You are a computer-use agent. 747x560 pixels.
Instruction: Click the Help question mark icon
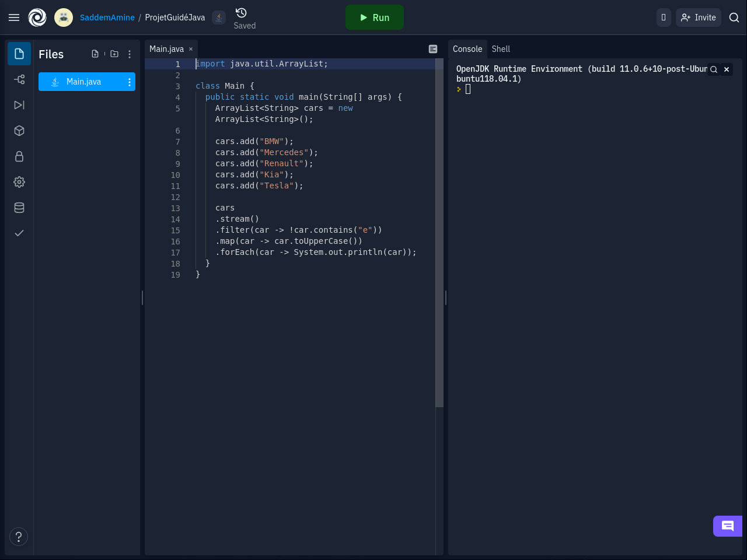tap(19, 537)
